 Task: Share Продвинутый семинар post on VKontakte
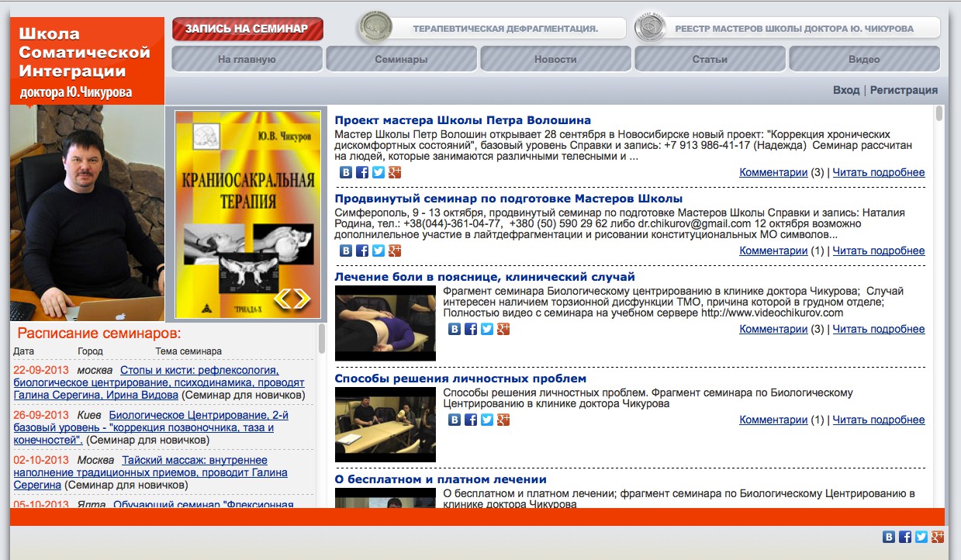(346, 251)
